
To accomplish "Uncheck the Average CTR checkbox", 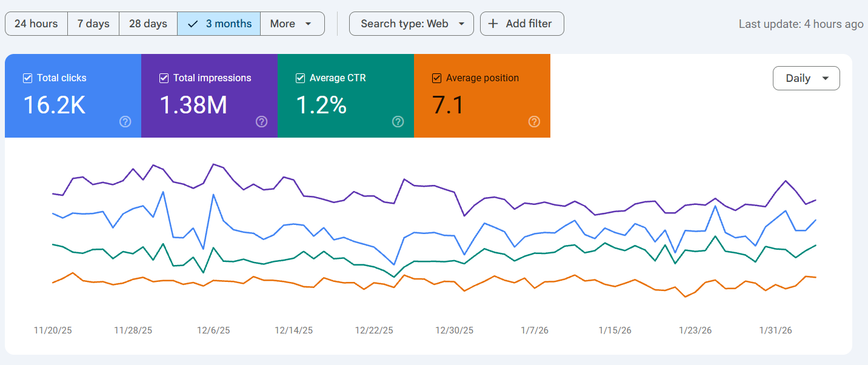I will click(x=300, y=78).
